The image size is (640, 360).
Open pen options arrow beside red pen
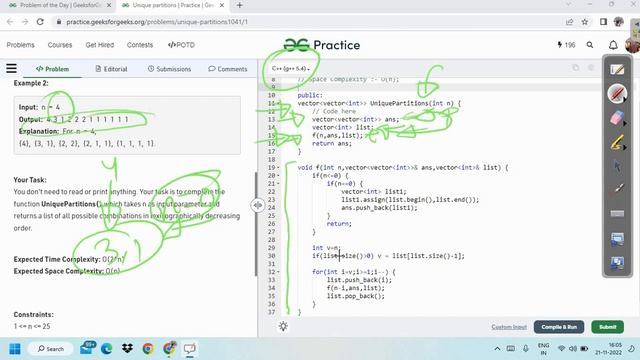click(625, 99)
